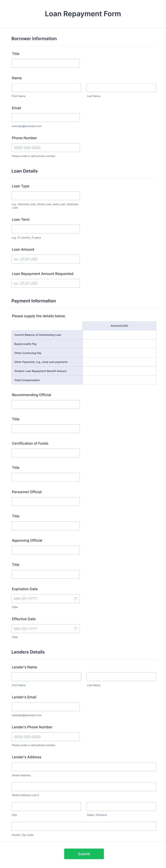The image size is (166, 868).
Task: Select the Loan Type input field
Action: click(x=45, y=195)
